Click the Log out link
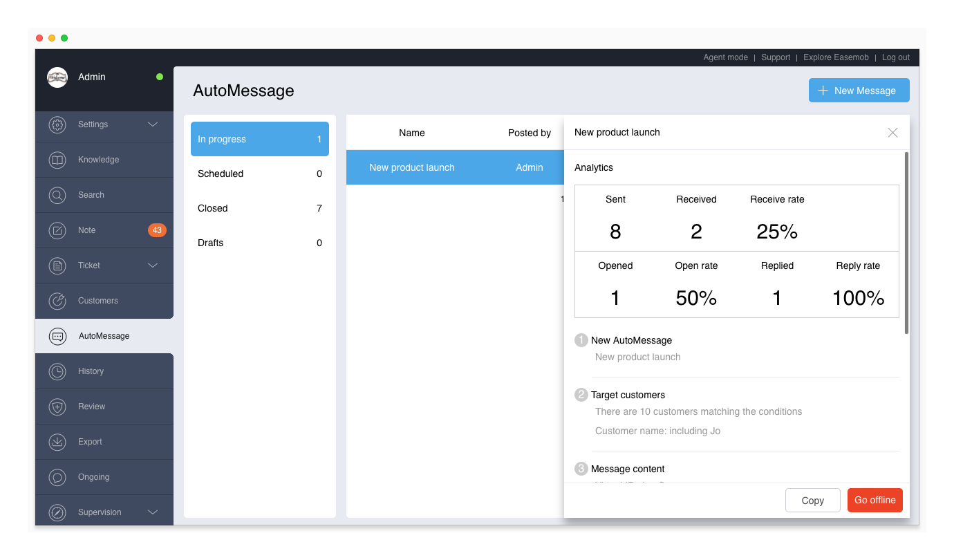The height and width of the screenshot is (560, 954). point(896,57)
